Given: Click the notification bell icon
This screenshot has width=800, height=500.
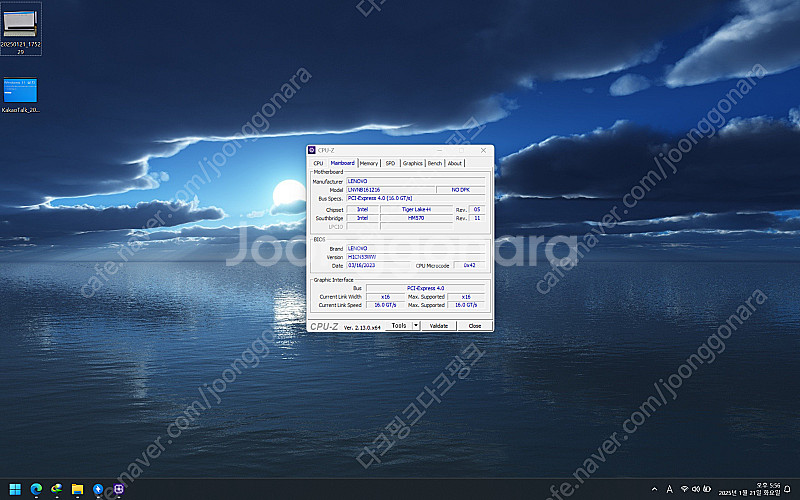Looking at the screenshot, I should [786, 489].
